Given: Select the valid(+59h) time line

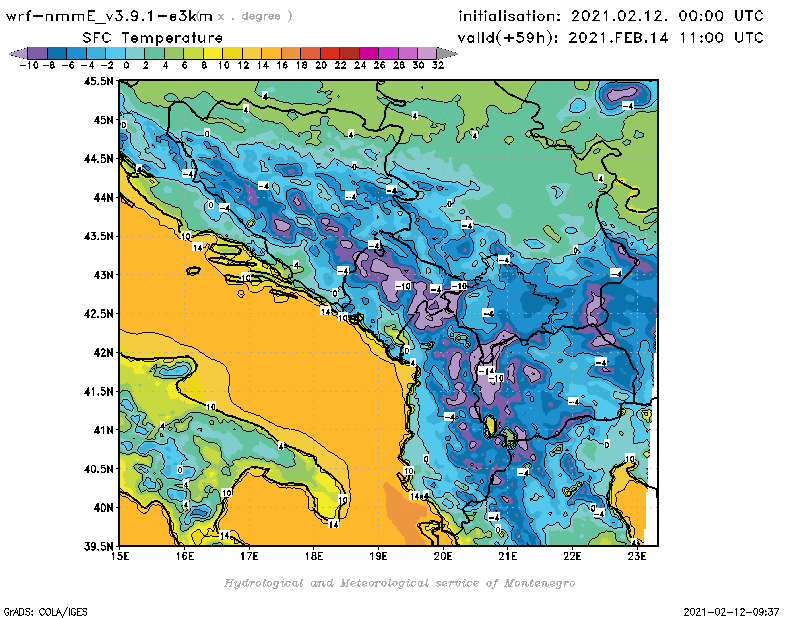Looking at the screenshot, I should click(611, 38).
